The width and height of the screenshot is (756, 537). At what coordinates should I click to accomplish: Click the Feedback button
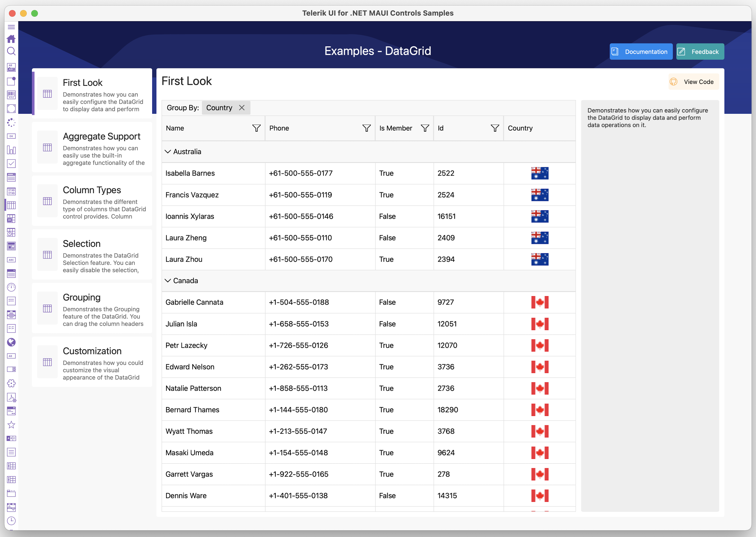click(700, 52)
